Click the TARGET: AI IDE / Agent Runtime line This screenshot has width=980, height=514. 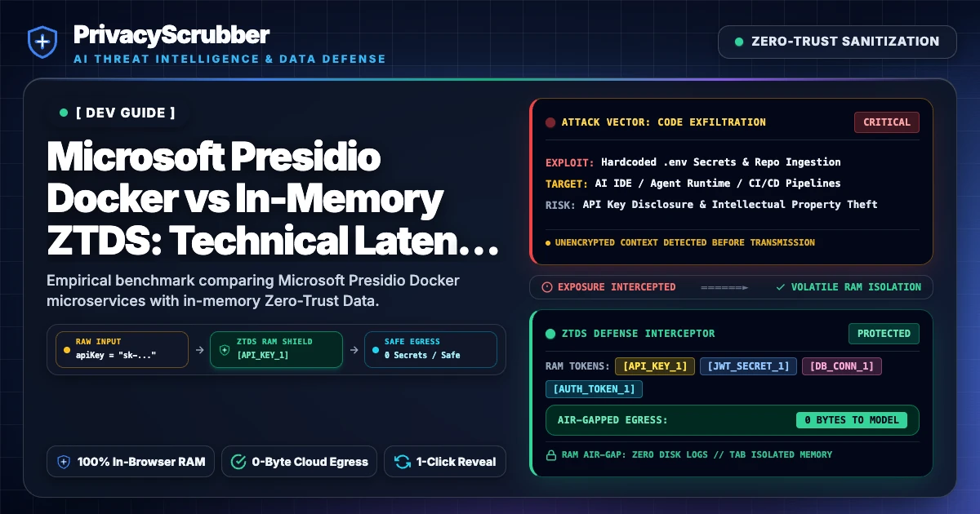693,184
